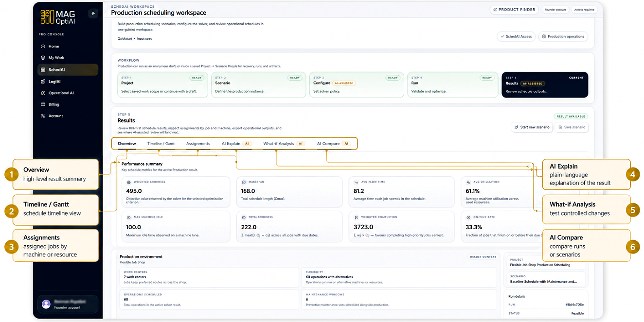
Task: Switch to the Timeline / Gantt tab
Action: tap(161, 144)
